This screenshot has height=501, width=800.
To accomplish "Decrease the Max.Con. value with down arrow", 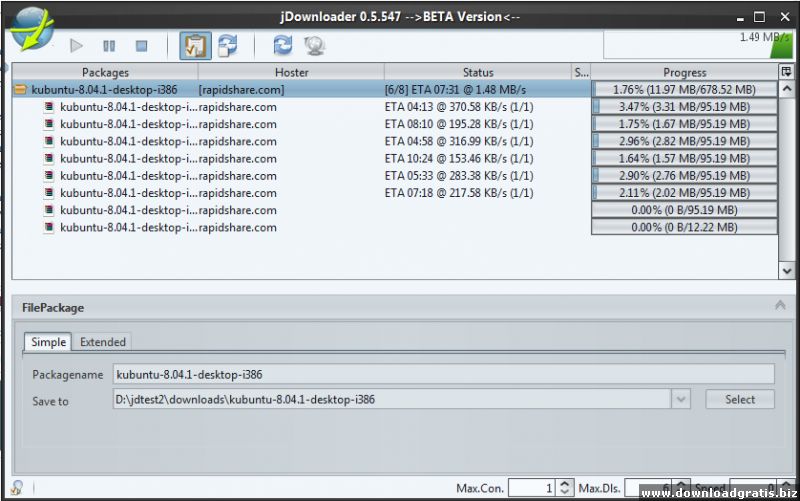I will [x=564, y=492].
